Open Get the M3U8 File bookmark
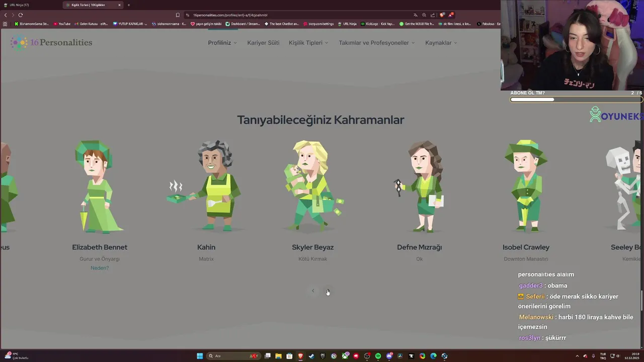This screenshot has width=644, height=362. (417, 24)
